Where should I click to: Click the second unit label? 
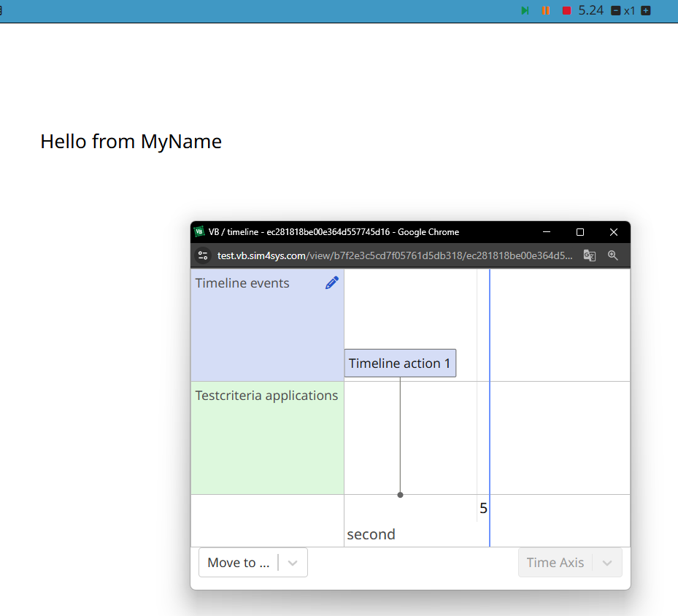point(371,535)
